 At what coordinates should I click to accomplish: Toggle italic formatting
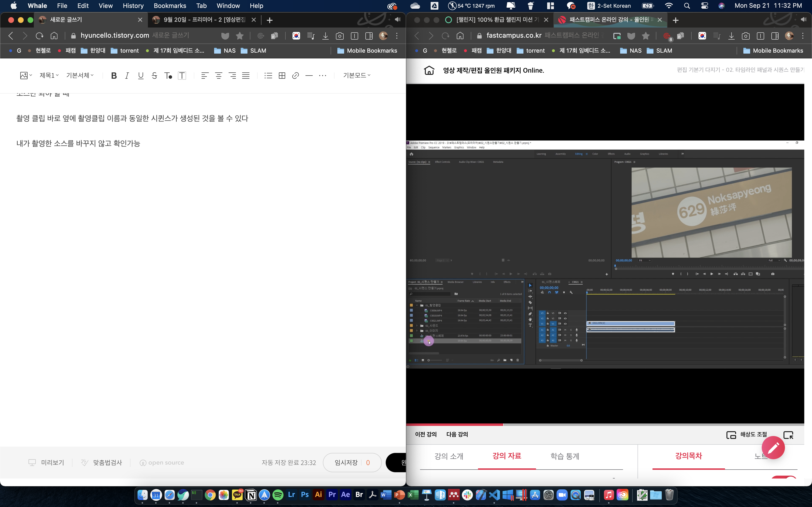click(x=127, y=75)
